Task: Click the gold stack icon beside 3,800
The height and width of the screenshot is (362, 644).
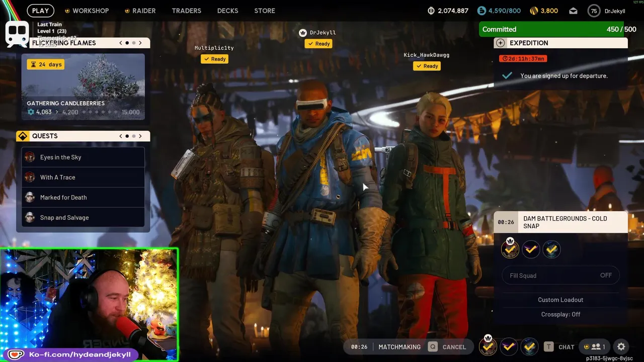Action: pyautogui.click(x=534, y=11)
